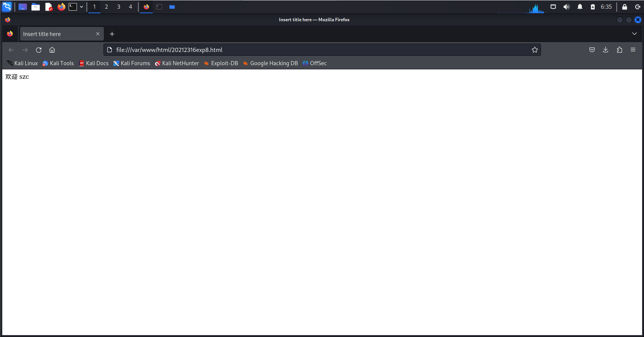Click the '欢迎 szc' page text
Screen dimensions: 644x337
pyautogui.click(x=17, y=77)
